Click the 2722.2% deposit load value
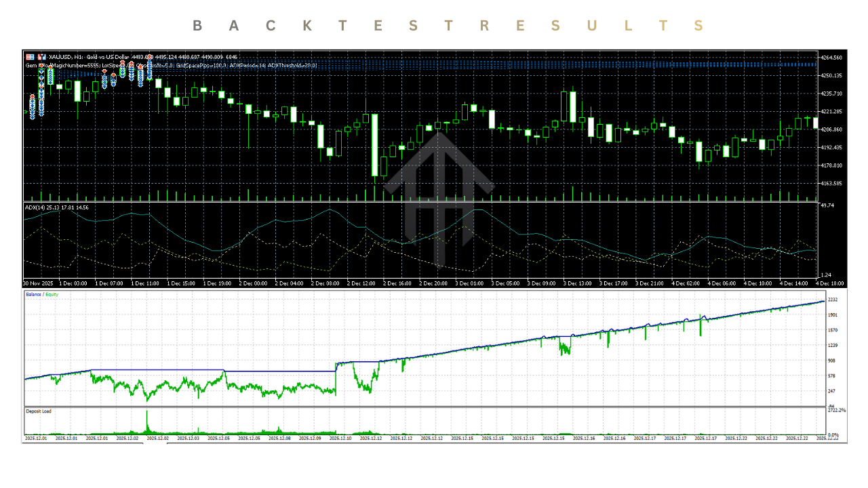The width and height of the screenshot is (868, 488). tap(836, 410)
